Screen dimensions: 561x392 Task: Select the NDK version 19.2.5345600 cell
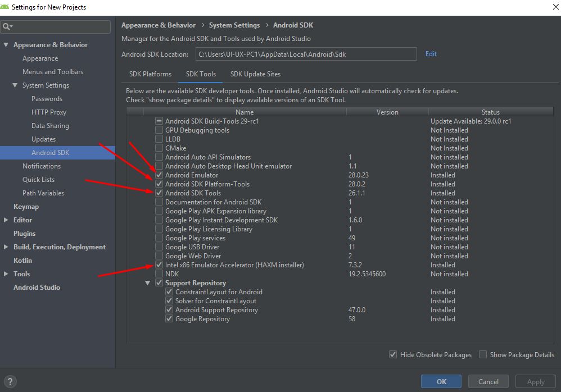click(x=367, y=274)
